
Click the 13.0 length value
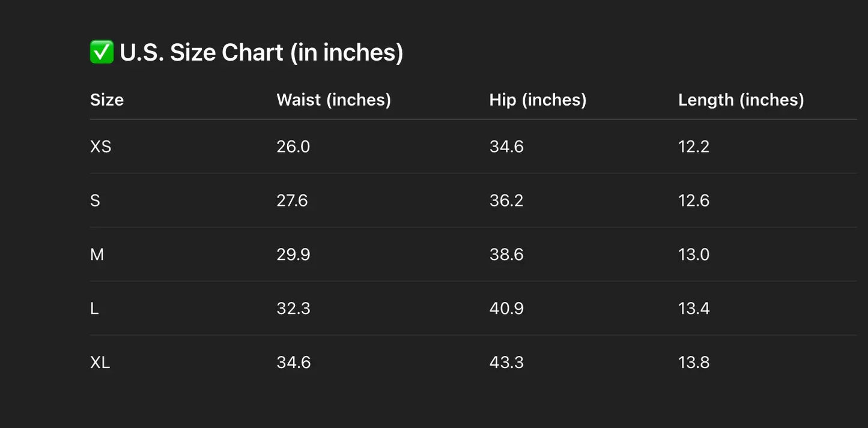pos(694,255)
